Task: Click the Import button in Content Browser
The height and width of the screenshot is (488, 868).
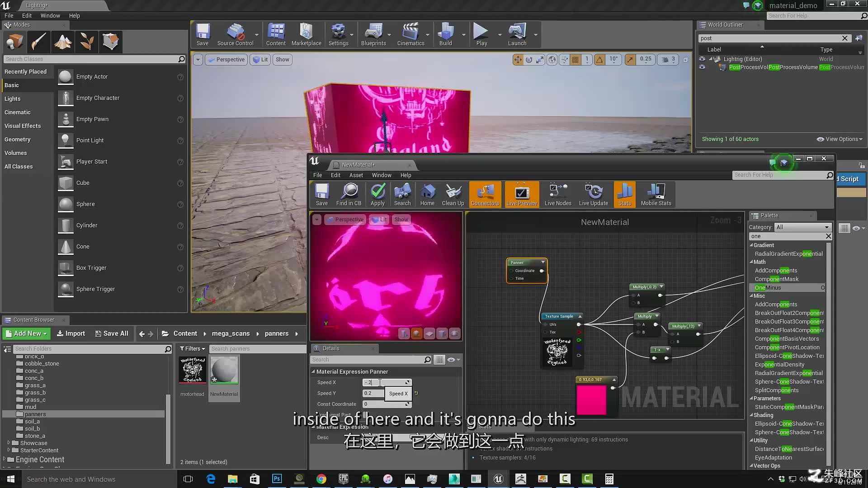Action: click(x=71, y=333)
